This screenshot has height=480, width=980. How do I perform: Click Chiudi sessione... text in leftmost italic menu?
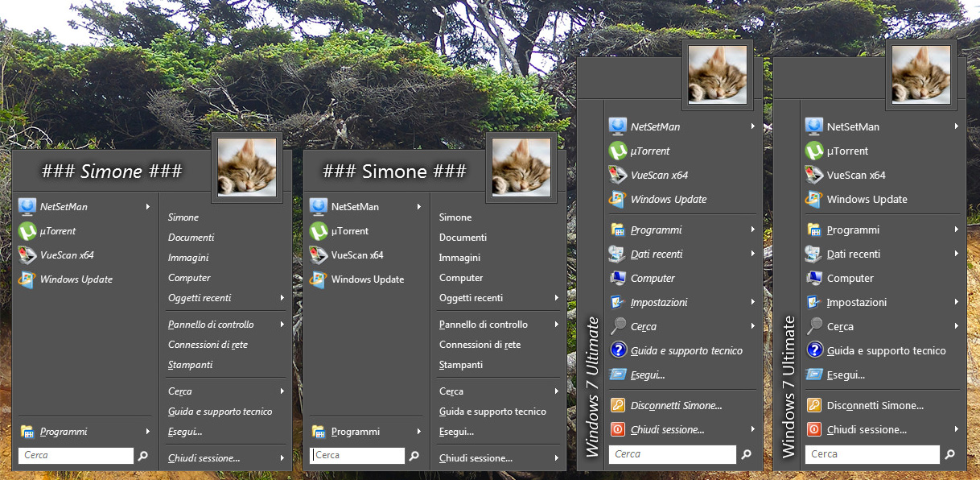[x=204, y=458]
